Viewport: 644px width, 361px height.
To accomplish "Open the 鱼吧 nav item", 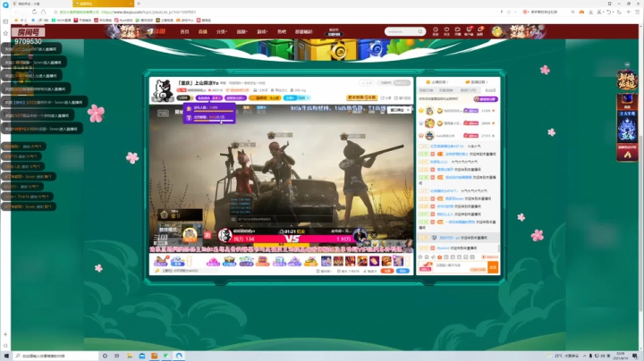I will [x=282, y=31].
